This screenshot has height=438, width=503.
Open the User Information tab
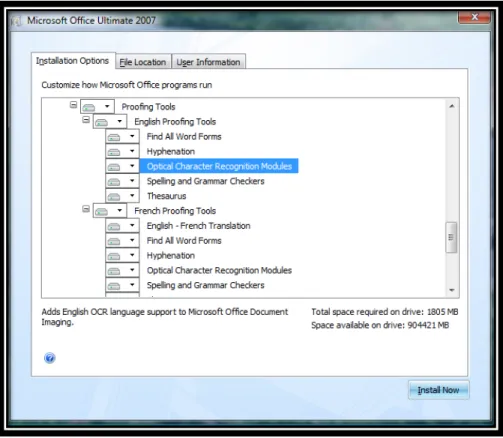[208, 62]
